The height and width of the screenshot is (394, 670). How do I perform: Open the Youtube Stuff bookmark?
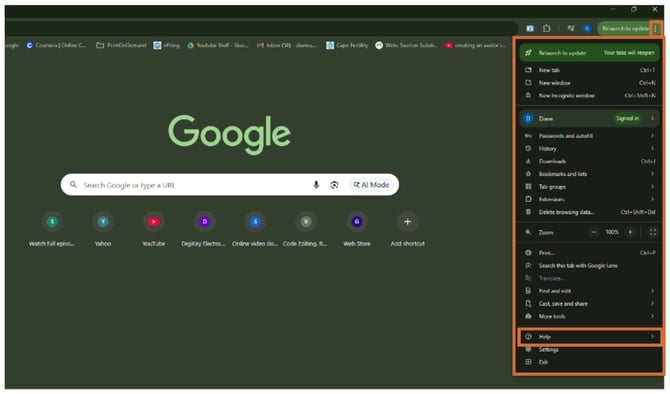pos(218,45)
